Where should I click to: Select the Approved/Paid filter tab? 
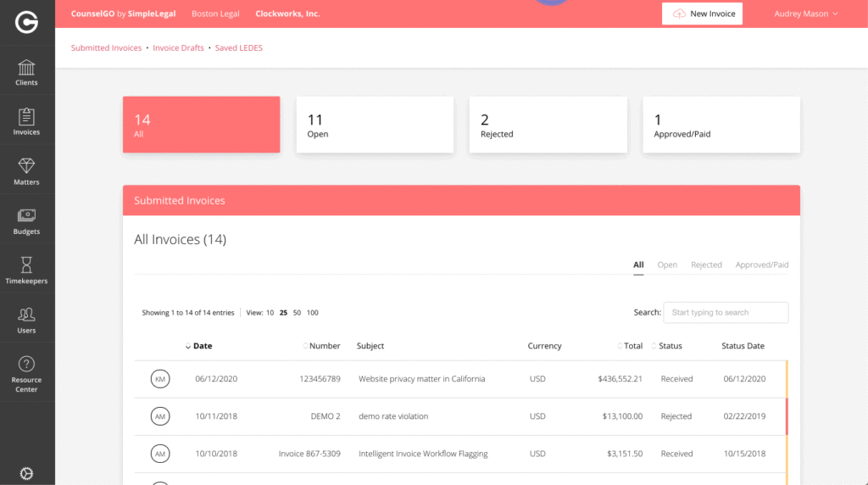761,265
